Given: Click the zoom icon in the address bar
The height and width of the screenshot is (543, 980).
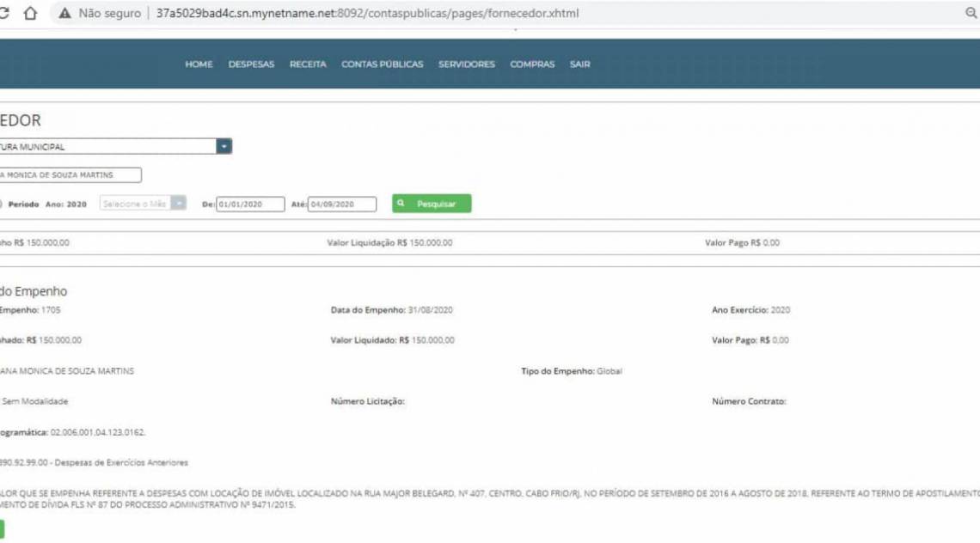Looking at the screenshot, I should (970, 13).
